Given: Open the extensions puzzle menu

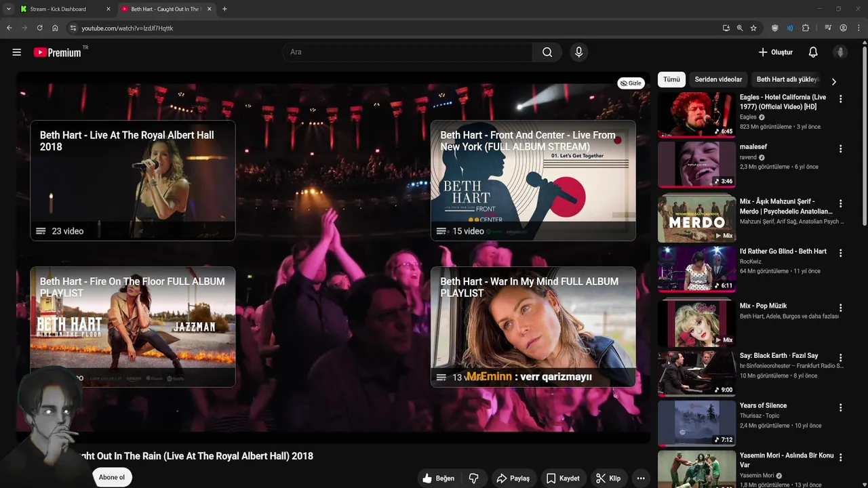Looking at the screenshot, I should [806, 28].
